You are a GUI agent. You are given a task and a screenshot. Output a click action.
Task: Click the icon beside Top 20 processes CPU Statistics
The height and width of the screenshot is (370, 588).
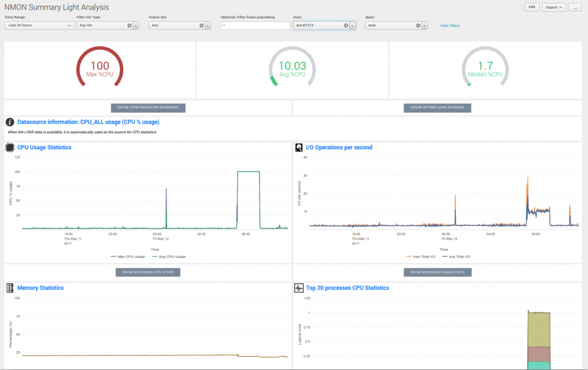click(299, 288)
